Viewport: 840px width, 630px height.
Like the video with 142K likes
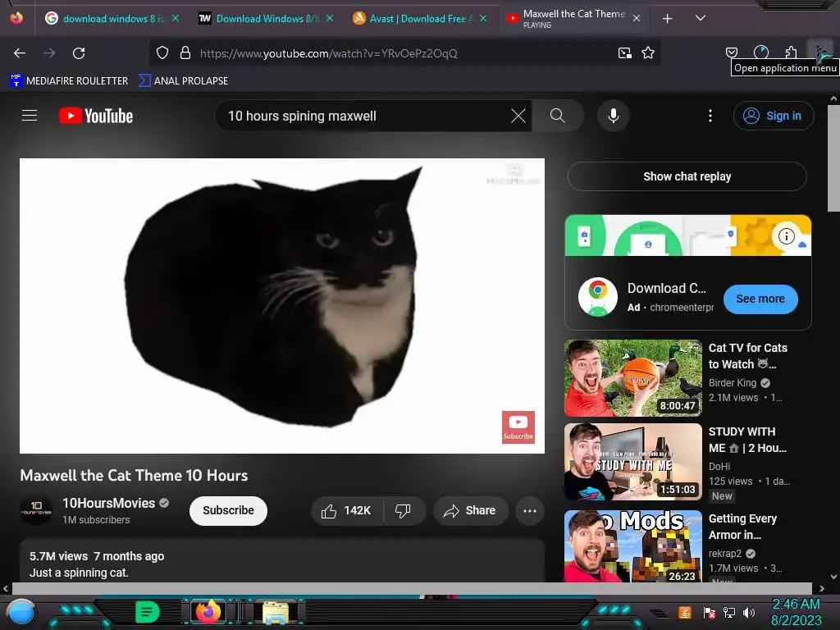click(x=347, y=510)
